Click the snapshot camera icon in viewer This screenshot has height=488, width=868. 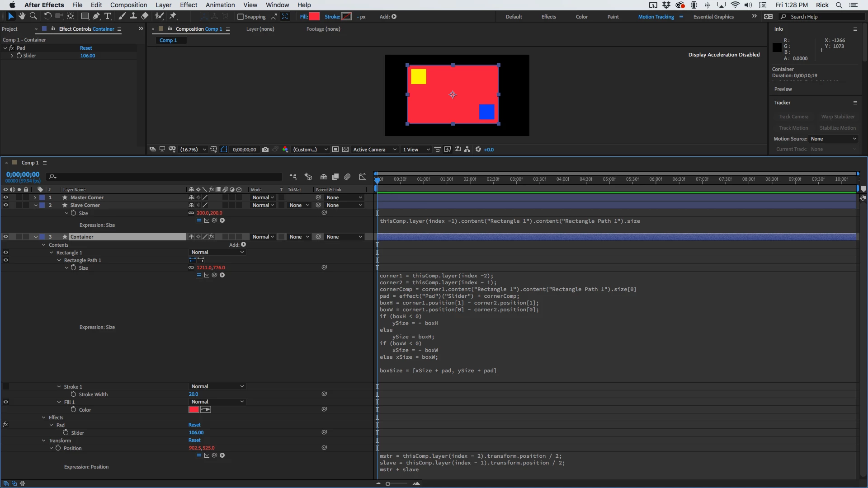265,150
